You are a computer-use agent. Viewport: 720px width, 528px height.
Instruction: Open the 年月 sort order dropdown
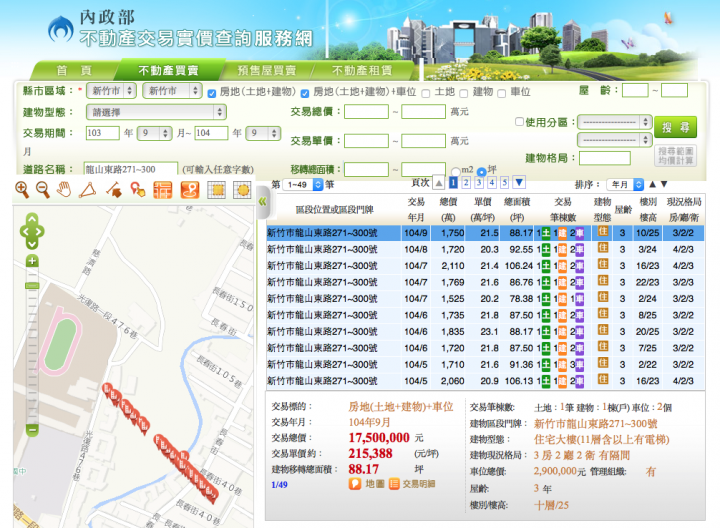coord(625,185)
